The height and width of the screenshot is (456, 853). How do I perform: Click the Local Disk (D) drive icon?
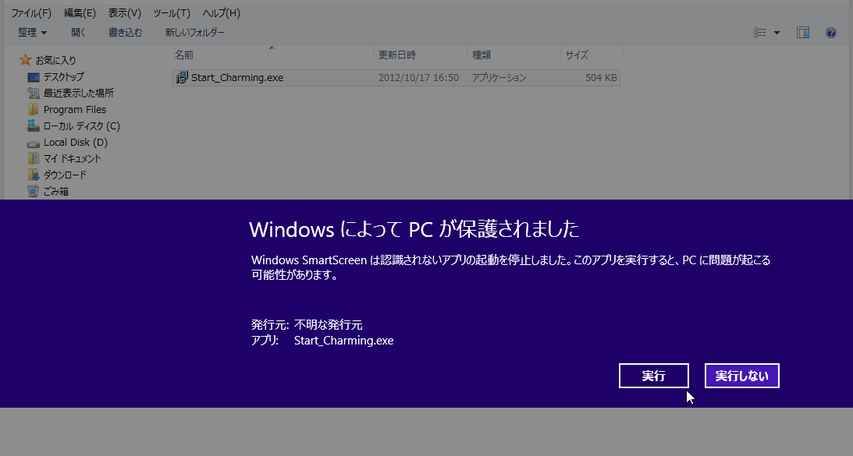33,143
